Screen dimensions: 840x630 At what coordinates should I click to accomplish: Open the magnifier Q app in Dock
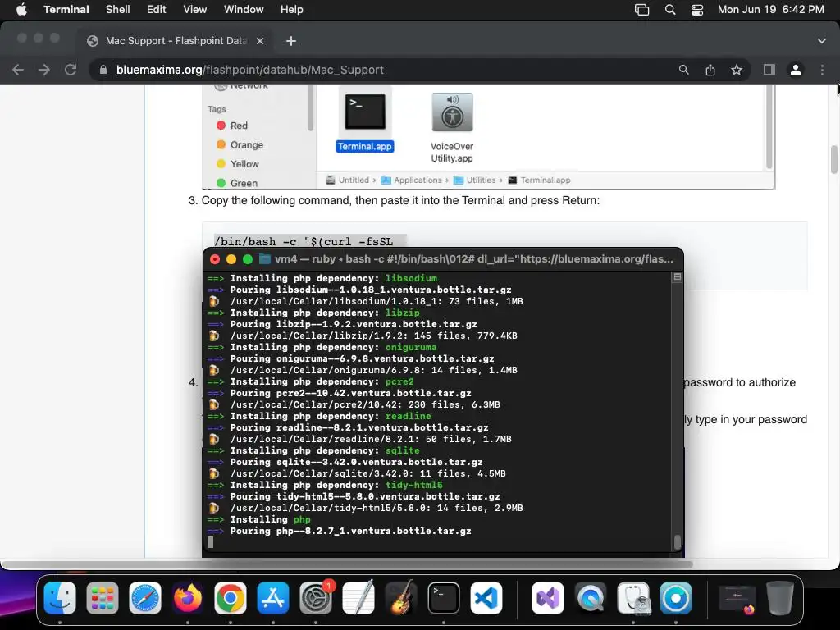[591, 598]
